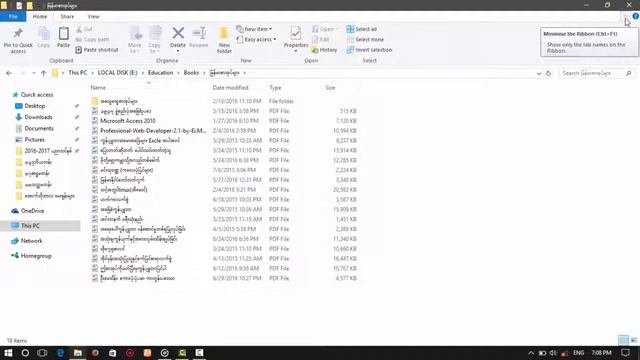Switch to details view layout icon
Image resolution: width=640 pixels, height=360 pixels.
pyautogui.click(x=623, y=340)
